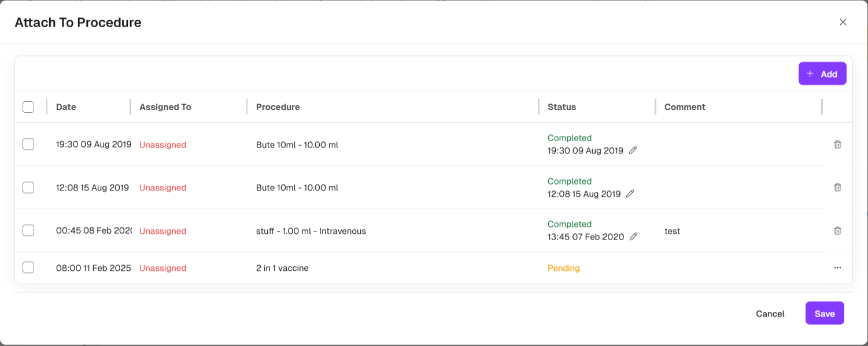Check the 19:30 09 Aug 2019 row checkbox
The image size is (868, 346).
tap(28, 145)
